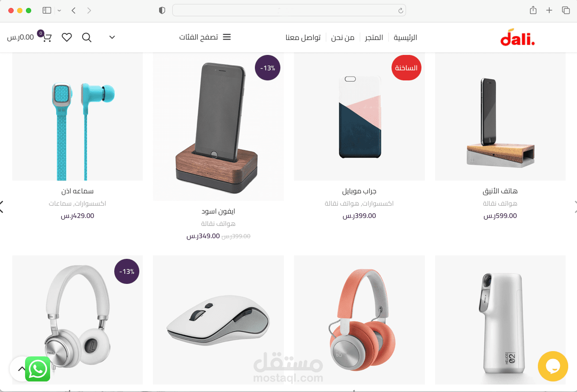Click the Safari share icon
Image resolution: width=577 pixels, height=392 pixels.
point(533,10)
